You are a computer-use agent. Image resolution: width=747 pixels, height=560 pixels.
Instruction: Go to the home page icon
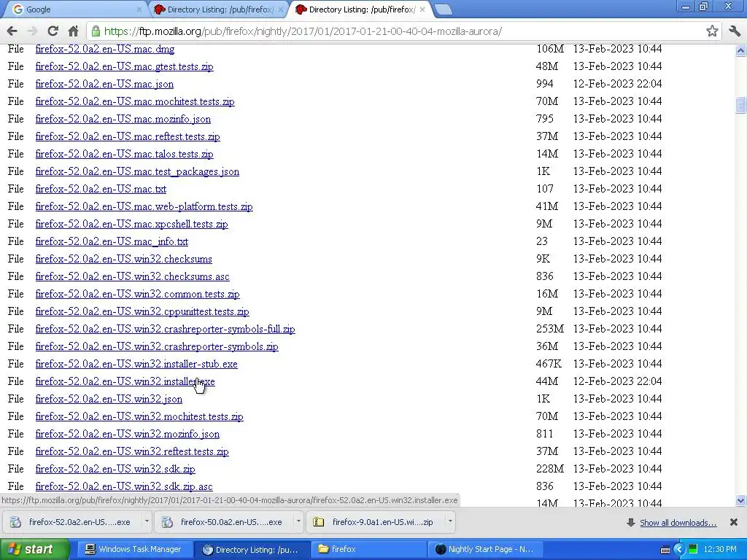click(x=73, y=31)
